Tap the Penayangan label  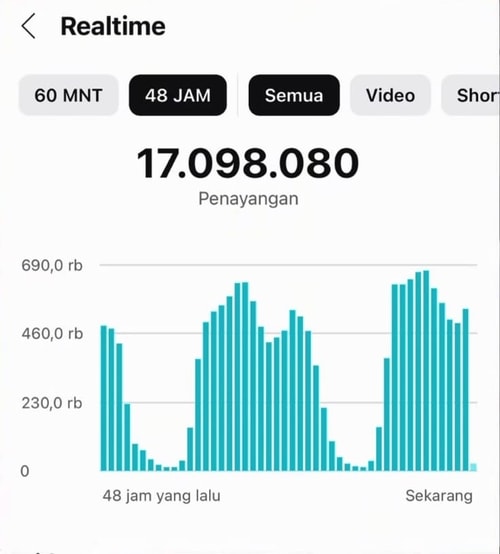coord(248,199)
